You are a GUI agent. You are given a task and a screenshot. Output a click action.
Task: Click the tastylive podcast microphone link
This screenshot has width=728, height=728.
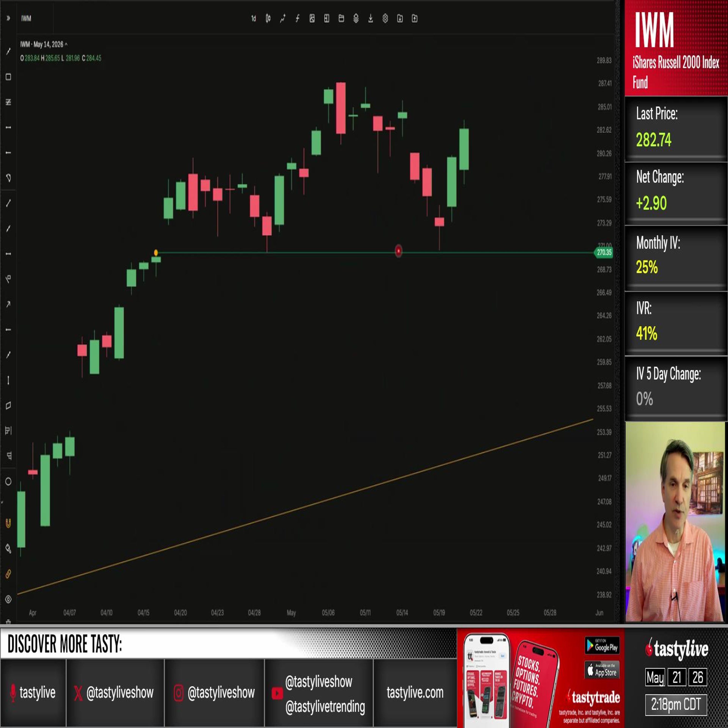(33, 693)
